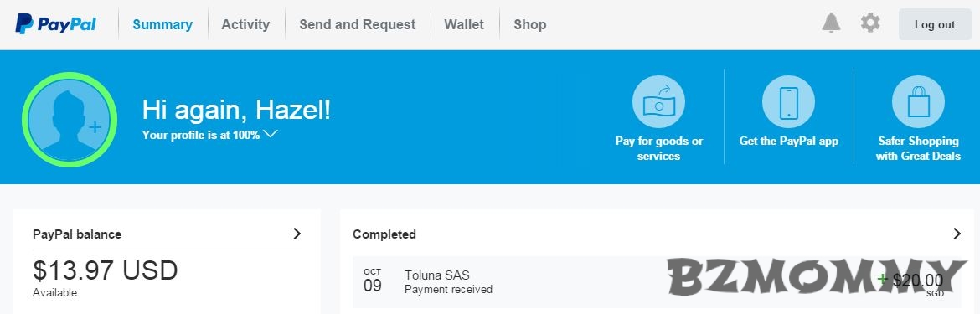Open the settings gear icon
Screen dimensions: 980x314
(x=870, y=23)
